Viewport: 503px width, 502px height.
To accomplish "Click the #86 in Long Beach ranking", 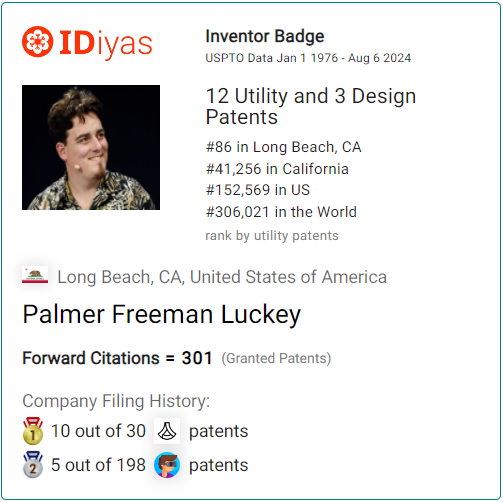I will pos(284,147).
